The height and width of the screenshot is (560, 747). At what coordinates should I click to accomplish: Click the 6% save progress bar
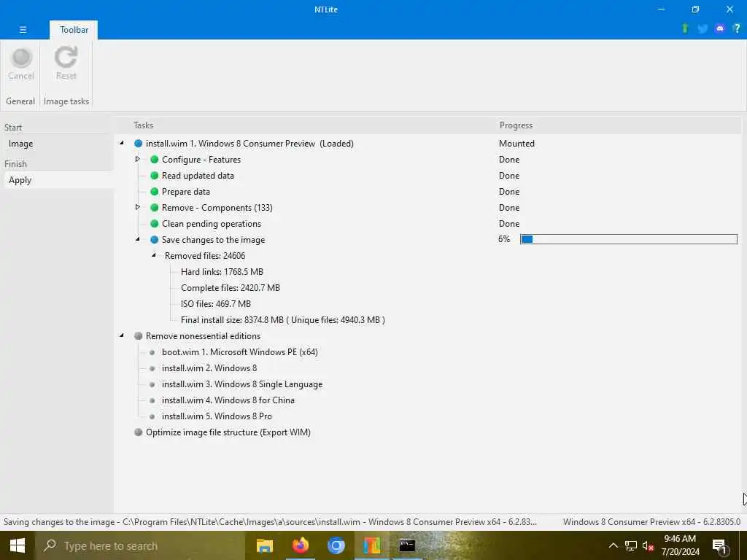coord(628,239)
